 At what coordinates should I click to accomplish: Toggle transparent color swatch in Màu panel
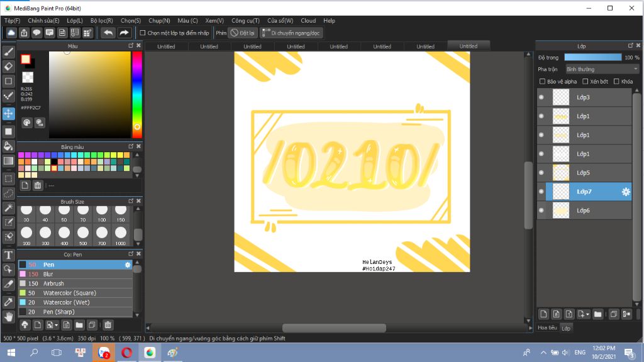coord(28,77)
